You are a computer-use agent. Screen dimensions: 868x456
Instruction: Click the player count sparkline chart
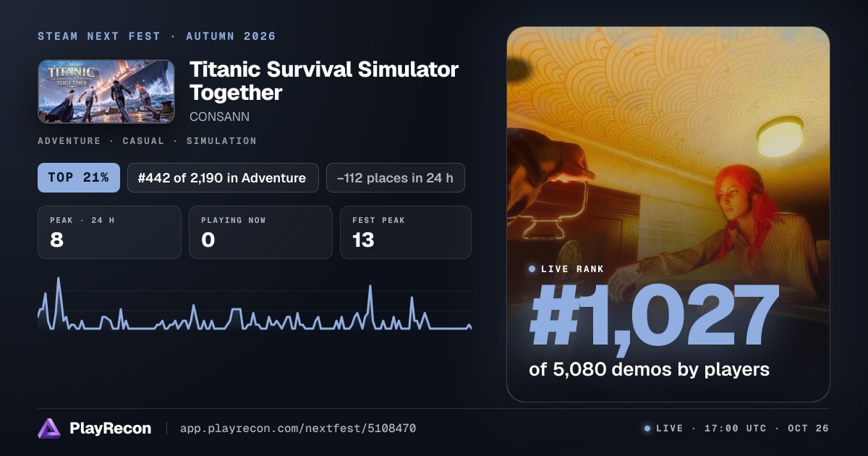pos(255,304)
